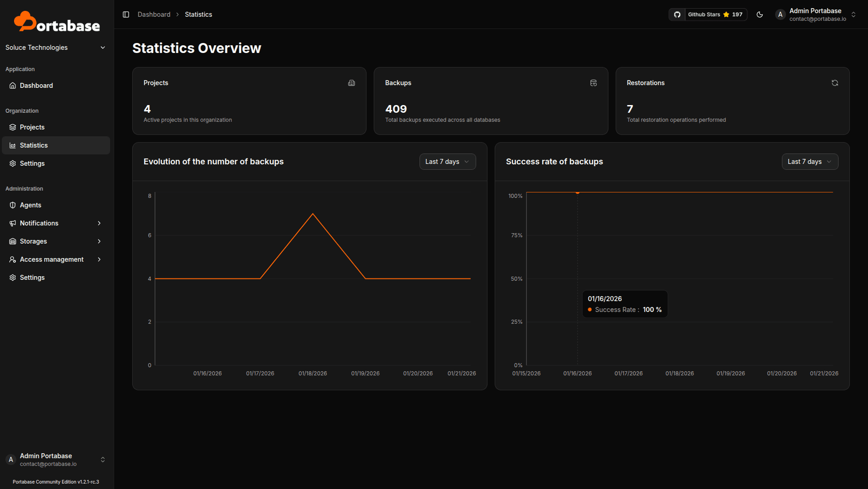The height and width of the screenshot is (489, 868).
Task: Click the Access management user icon
Action: coord(13,259)
